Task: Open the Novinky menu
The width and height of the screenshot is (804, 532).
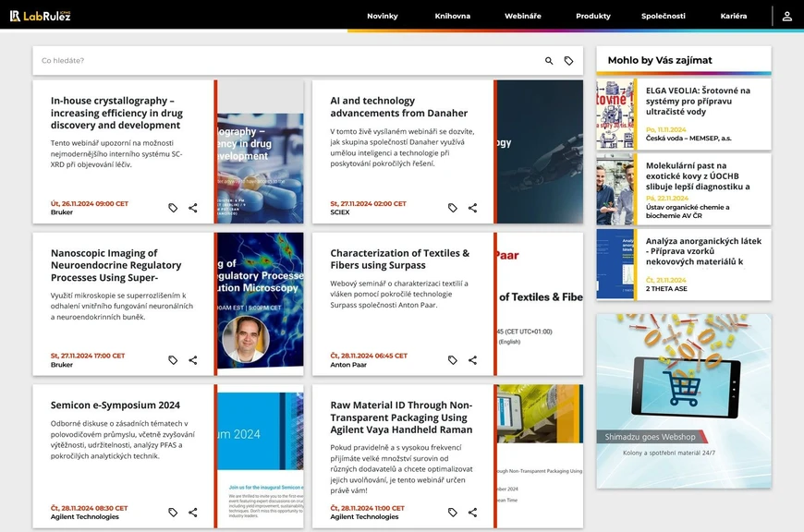Action: tap(382, 16)
